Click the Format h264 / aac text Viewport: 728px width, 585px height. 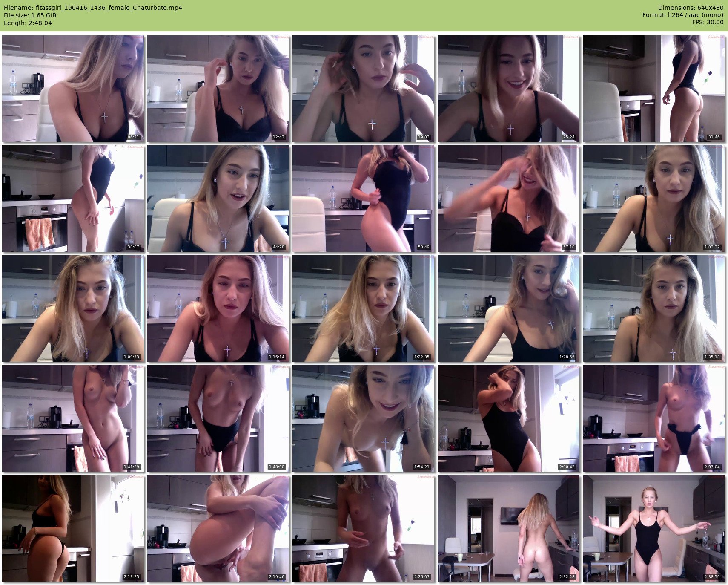pos(682,15)
